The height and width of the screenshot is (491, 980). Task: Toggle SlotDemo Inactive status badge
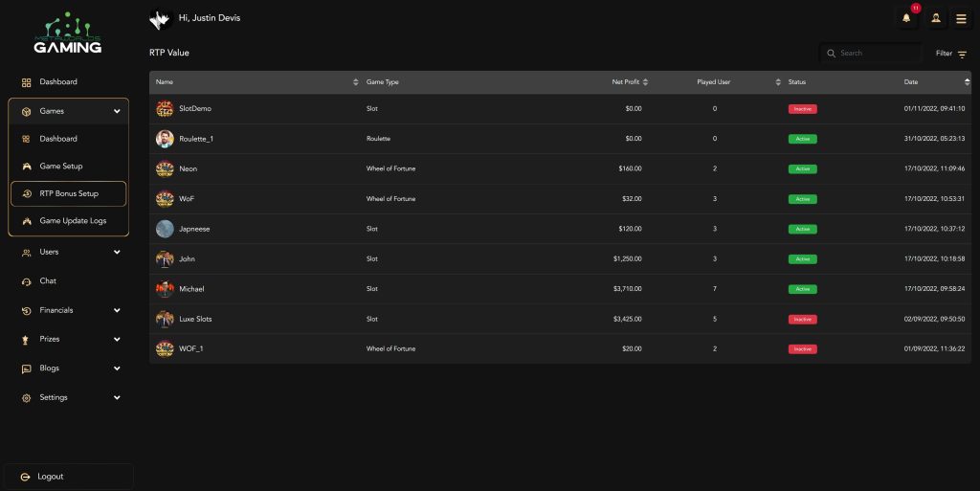click(802, 109)
